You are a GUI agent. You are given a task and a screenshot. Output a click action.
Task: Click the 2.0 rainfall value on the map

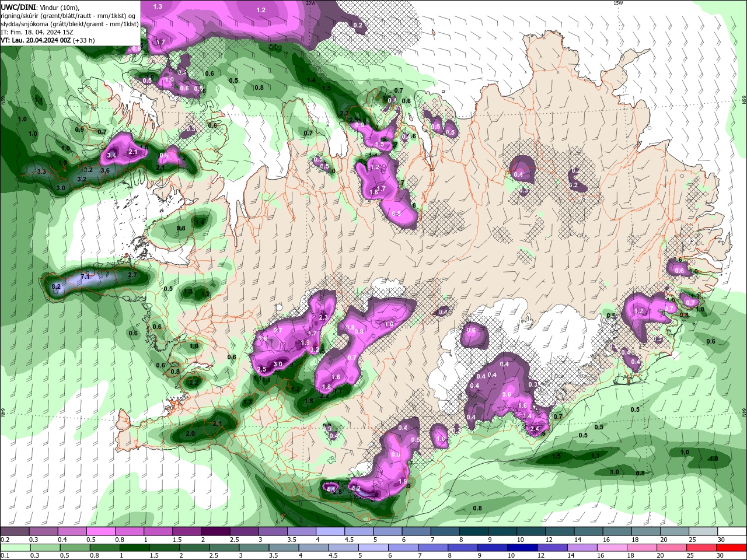click(x=190, y=434)
